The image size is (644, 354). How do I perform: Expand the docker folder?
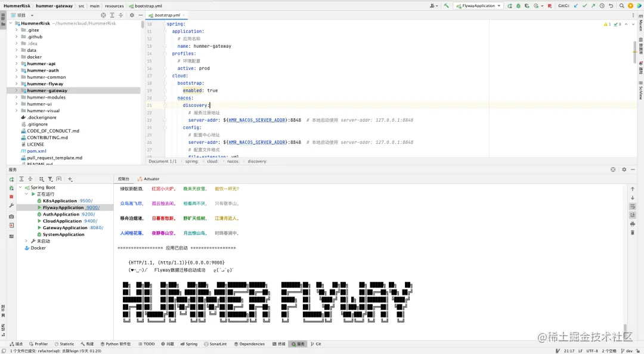pos(17,57)
